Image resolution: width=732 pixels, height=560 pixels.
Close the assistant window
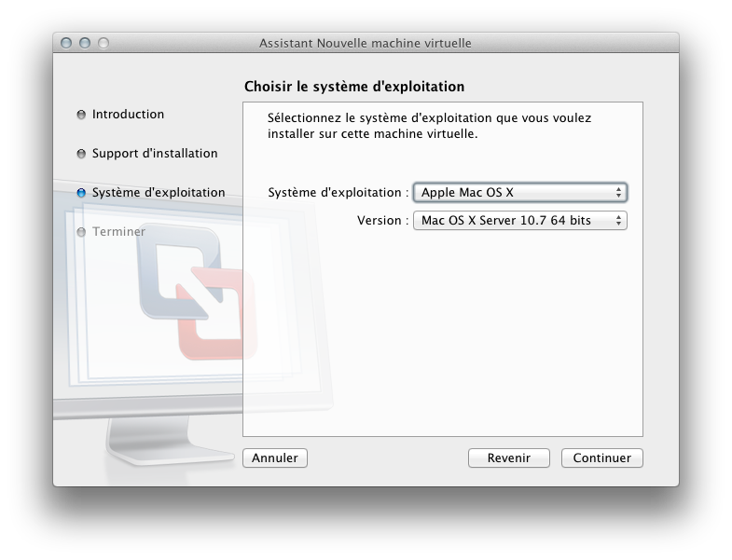(66, 43)
